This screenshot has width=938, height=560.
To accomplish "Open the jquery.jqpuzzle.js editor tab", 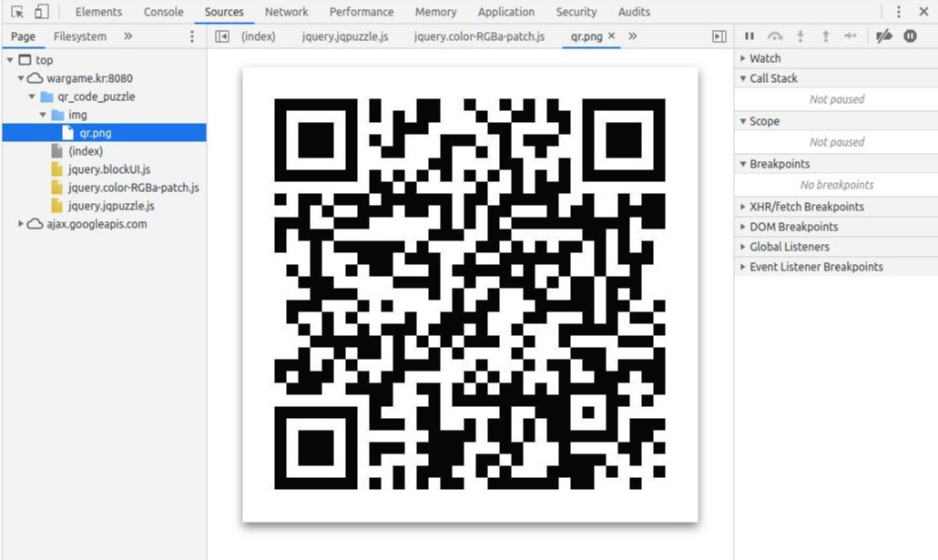I will tap(345, 36).
